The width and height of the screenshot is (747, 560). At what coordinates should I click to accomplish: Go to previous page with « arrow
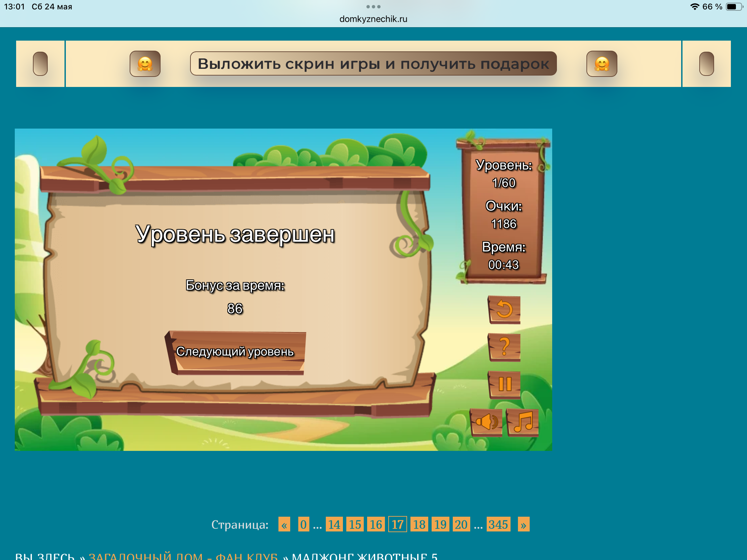pyautogui.click(x=284, y=524)
